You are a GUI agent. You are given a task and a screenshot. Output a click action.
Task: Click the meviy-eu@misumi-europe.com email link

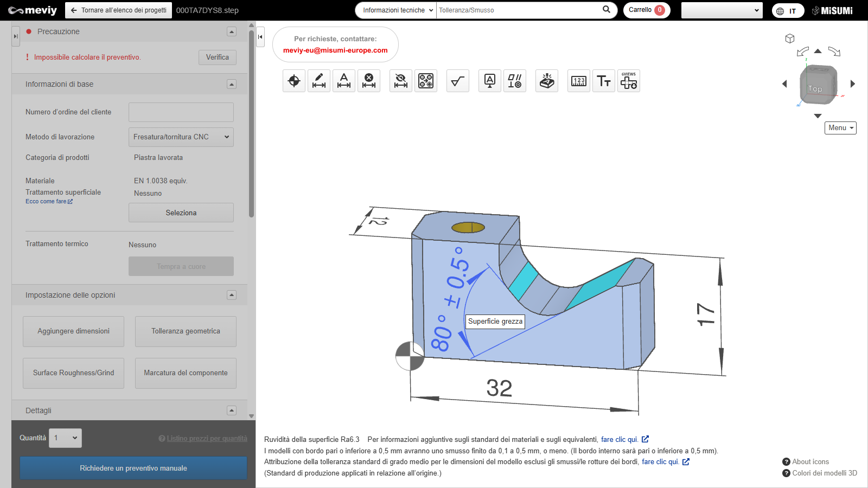click(x=335, y=50)
